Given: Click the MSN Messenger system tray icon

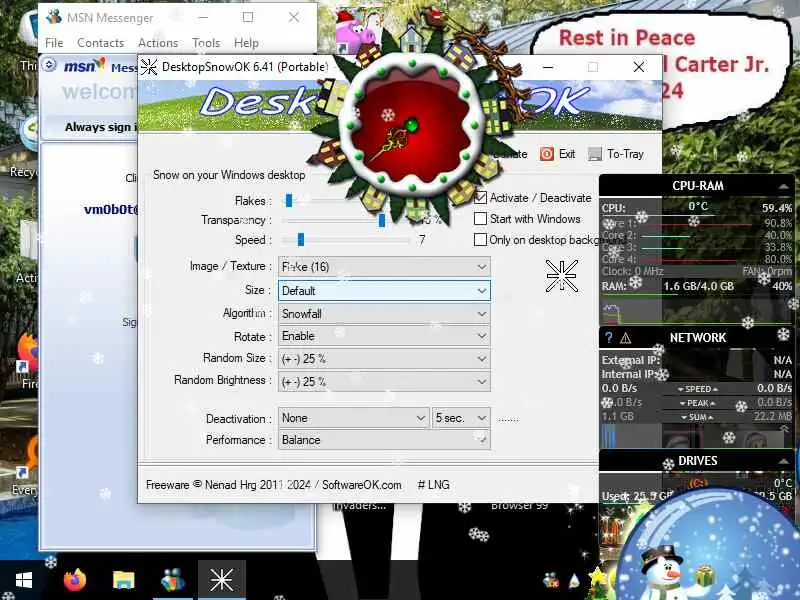Looking at the screenshot, I should [x=551, y=580].
